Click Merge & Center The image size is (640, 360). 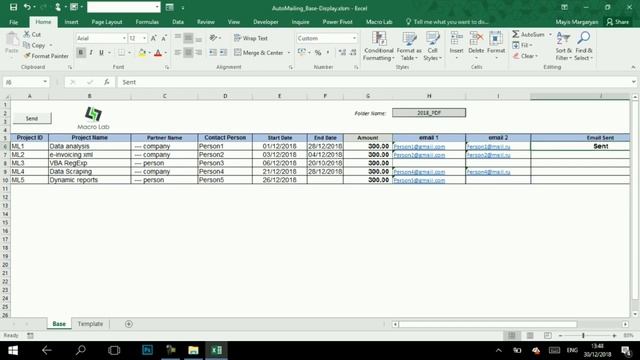[x=259, y=52]
